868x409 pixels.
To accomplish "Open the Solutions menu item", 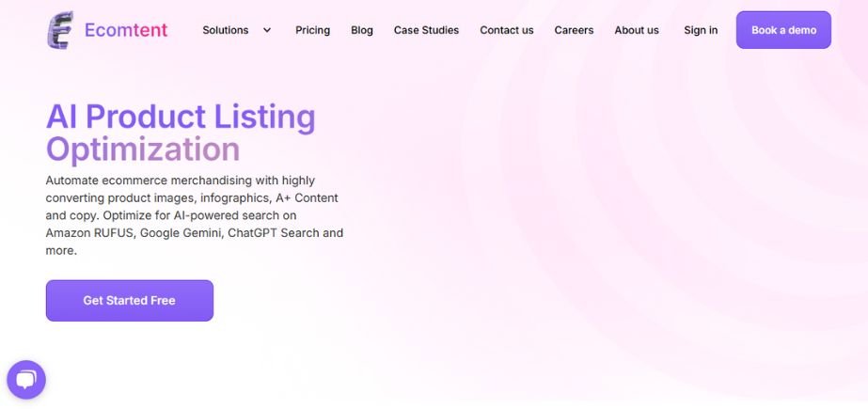I will (x=226, y=30).
